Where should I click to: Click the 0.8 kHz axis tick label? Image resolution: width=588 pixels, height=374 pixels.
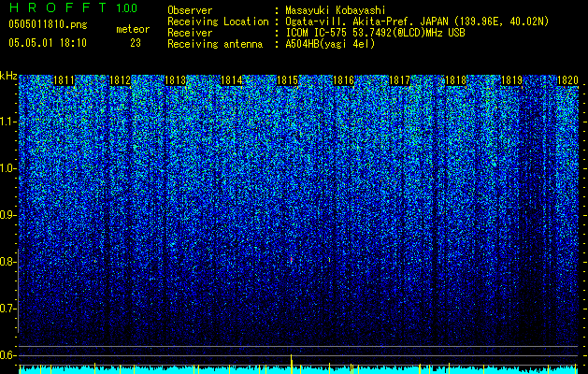(x=8, y=262)
